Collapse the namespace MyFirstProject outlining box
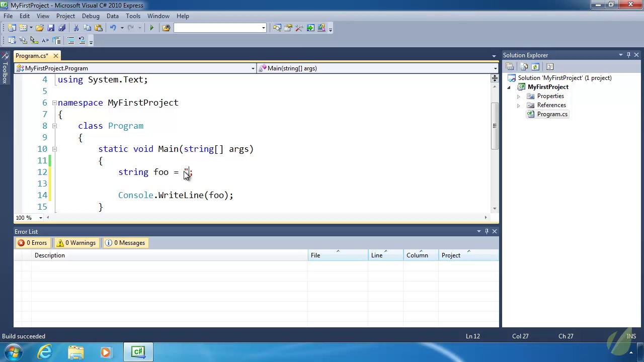Image resolution: width=644 pixels, height=362 pixels. point(54,103)
